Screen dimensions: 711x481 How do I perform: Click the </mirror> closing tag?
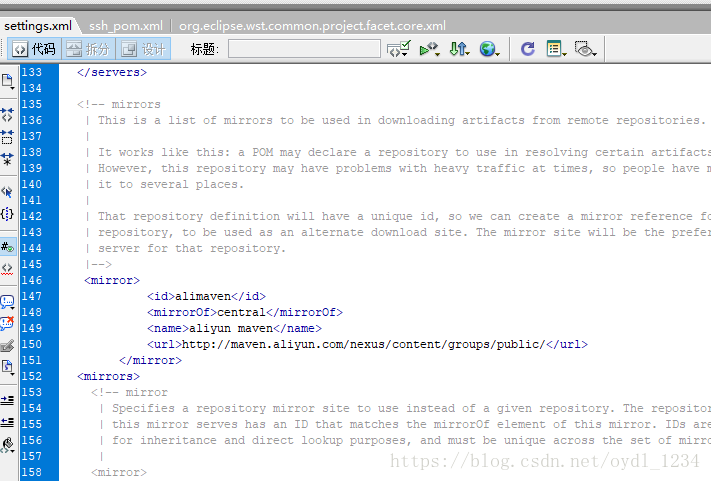[x=151, y=360]
